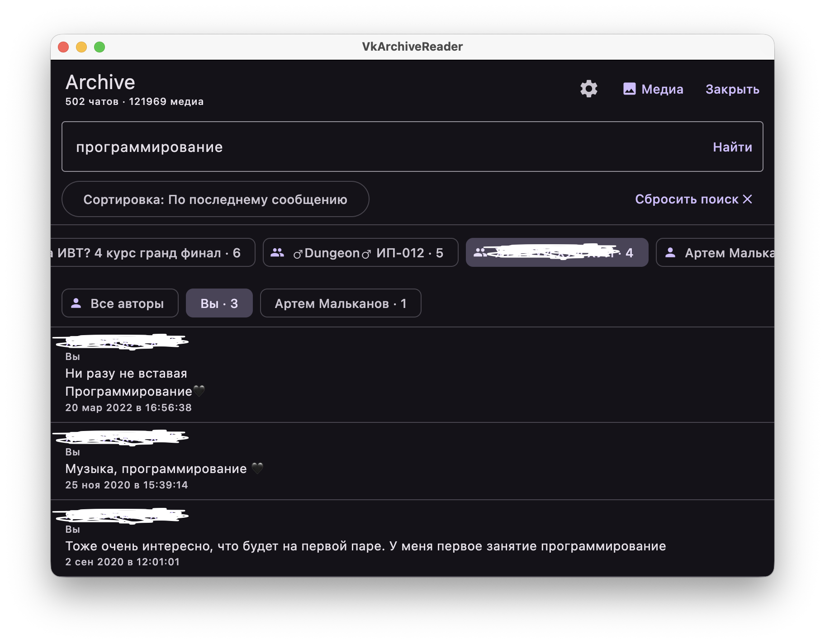Minimize the window with the yellow button

tap(81, 47)
